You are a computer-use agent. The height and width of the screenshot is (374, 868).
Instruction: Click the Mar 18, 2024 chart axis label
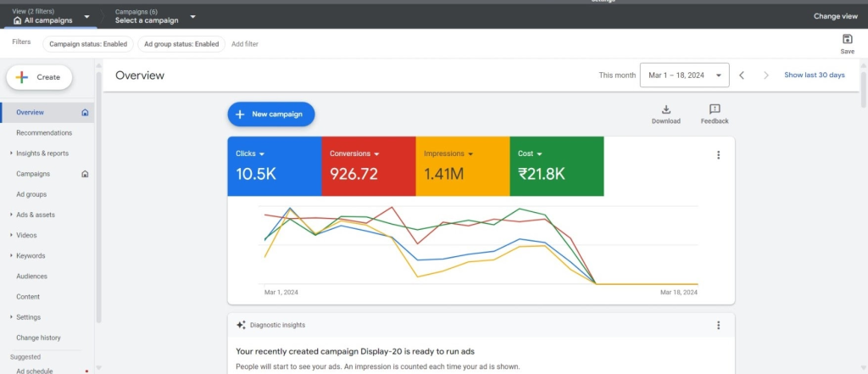click(x=679, y=293)
